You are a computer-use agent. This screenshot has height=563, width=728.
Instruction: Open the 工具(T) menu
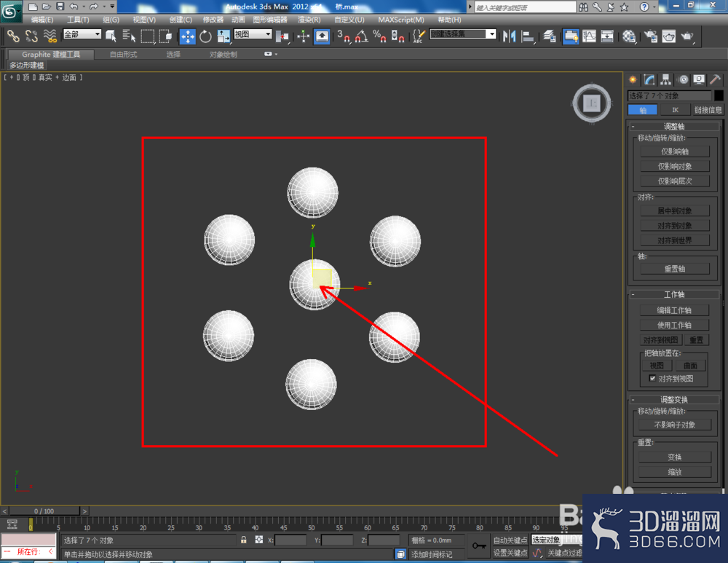(78, 20)
